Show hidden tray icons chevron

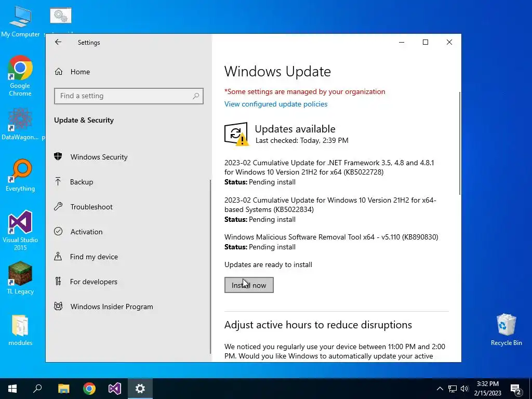(440, 389)
